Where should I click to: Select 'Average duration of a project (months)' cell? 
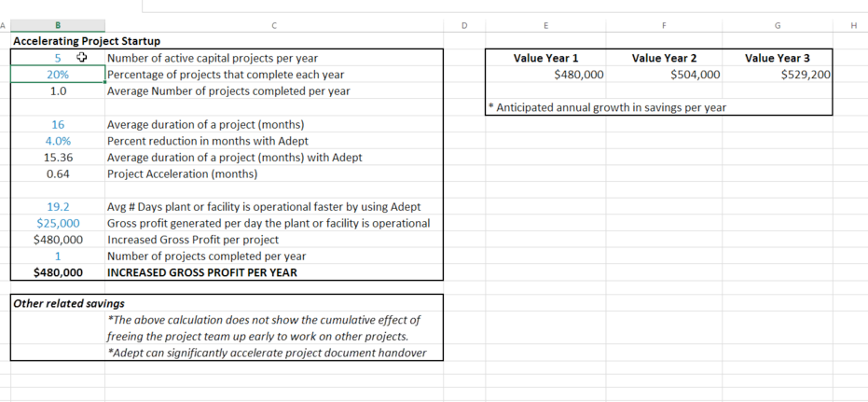click(205, 125)
